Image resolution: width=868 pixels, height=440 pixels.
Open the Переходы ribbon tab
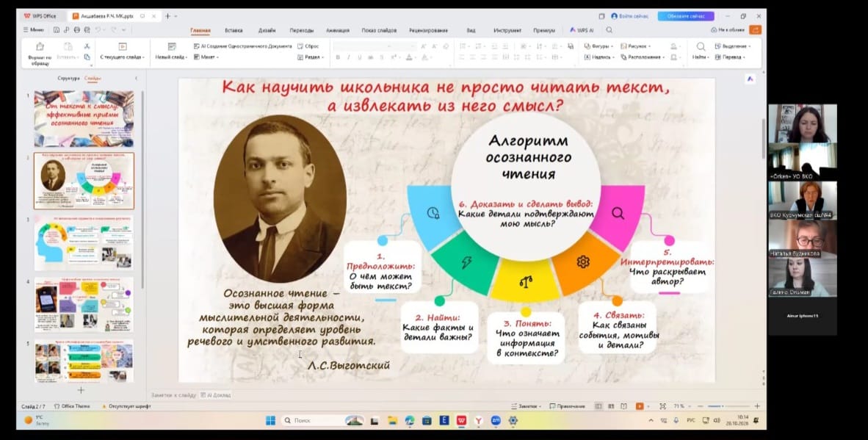click(302, 30)
